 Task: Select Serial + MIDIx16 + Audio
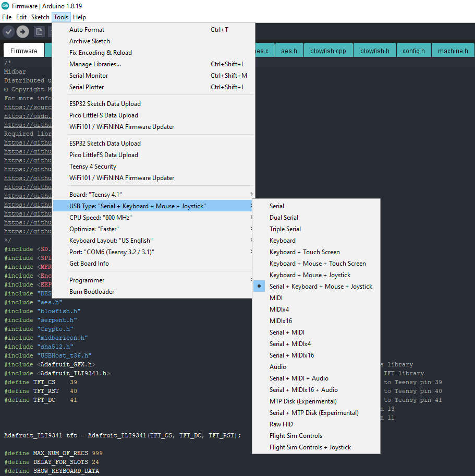[316, 390]
